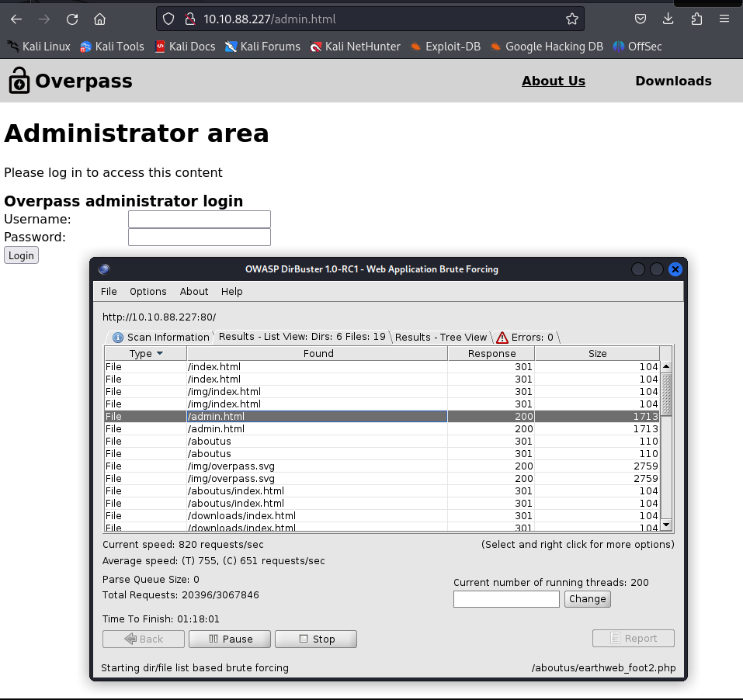Switch to the Results - Tree View tab

[x=441, y=337]
